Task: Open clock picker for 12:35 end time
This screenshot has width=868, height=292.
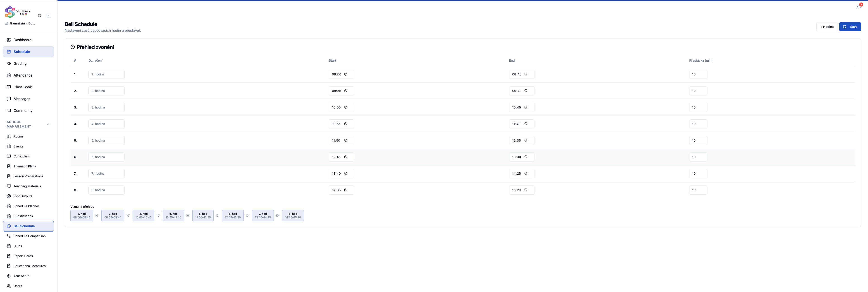Action: tap(526, 140)
